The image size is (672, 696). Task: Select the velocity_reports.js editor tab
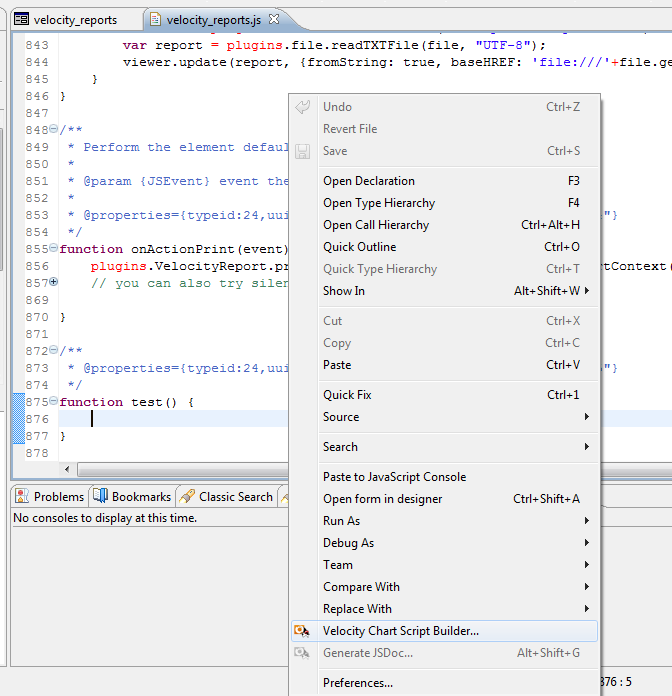click(x=213, y=20)
